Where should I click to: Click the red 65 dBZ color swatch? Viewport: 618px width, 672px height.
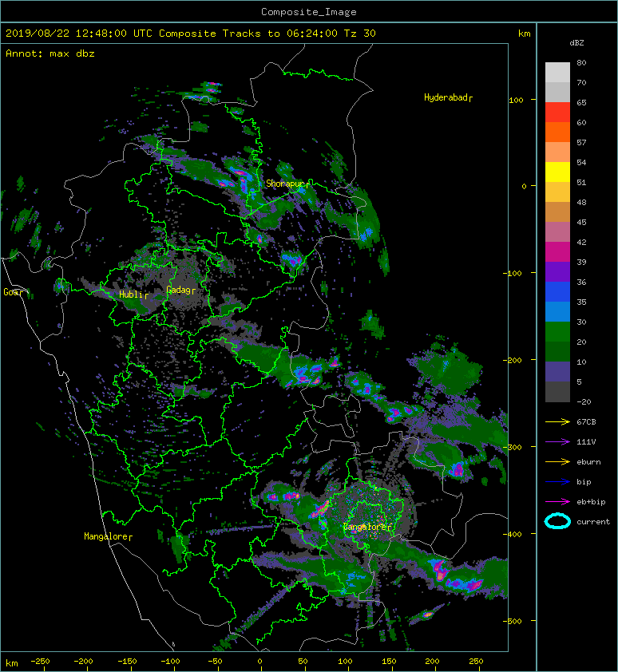pos(557,113)
